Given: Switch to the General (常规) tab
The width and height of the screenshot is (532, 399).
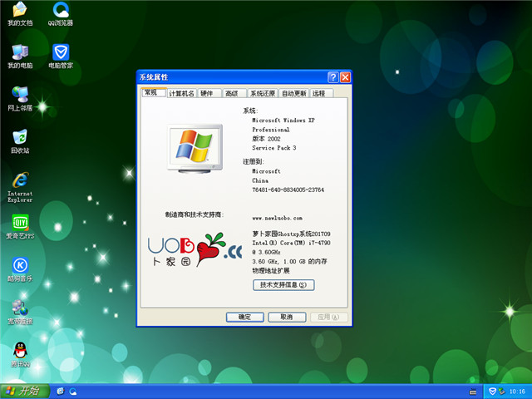Looking at the screenshot, I should click(154, 92).
